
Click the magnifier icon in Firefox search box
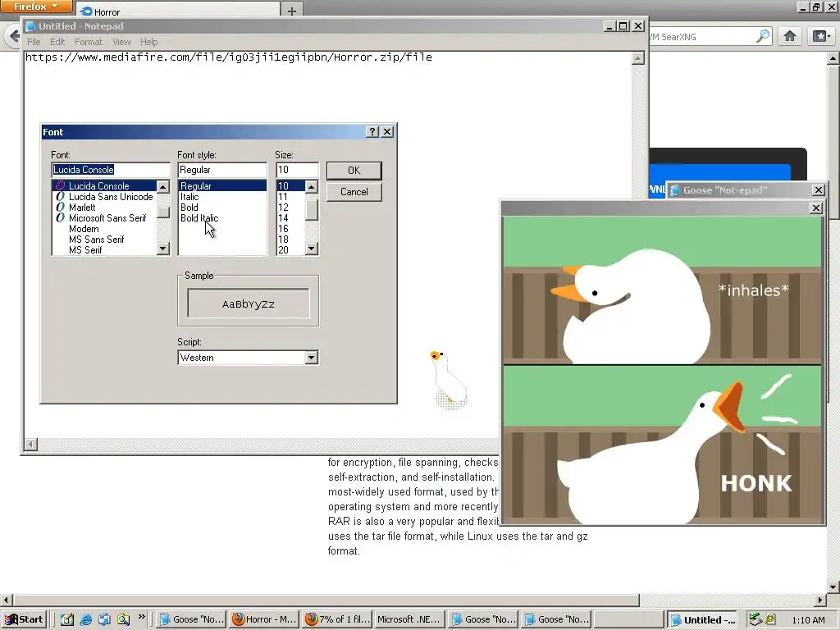(x=762, y=36)
